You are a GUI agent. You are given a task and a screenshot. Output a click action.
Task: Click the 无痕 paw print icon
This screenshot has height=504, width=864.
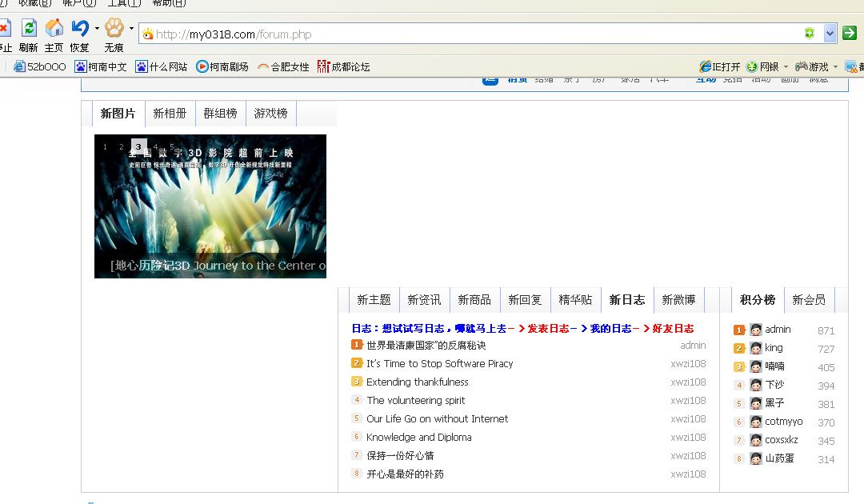click(x=114, y=27)
